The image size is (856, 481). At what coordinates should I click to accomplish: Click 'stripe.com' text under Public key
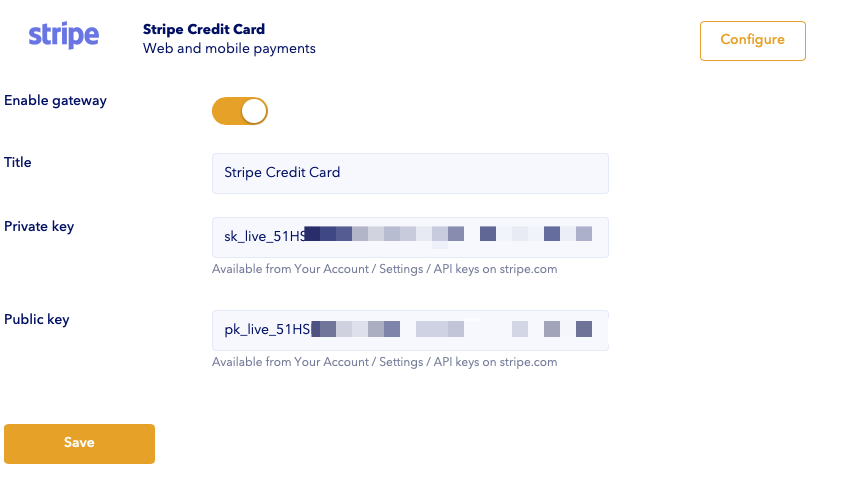click(528, 362)
